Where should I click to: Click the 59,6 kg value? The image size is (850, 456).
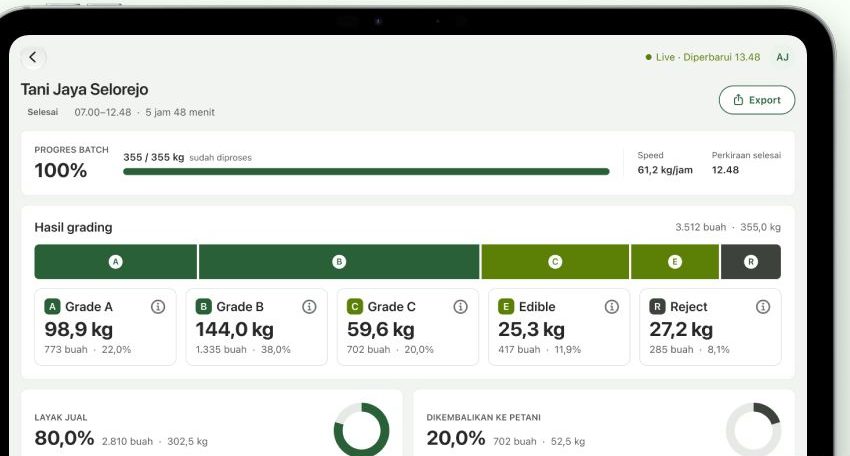pos(381,330)
